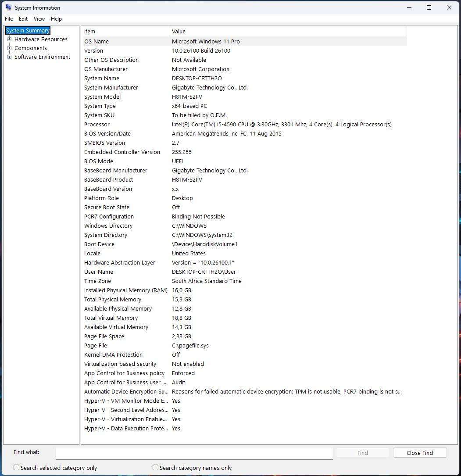Enable Search selected category only
The width and height of the screenshot is (461, 476).
click(16, 468)
